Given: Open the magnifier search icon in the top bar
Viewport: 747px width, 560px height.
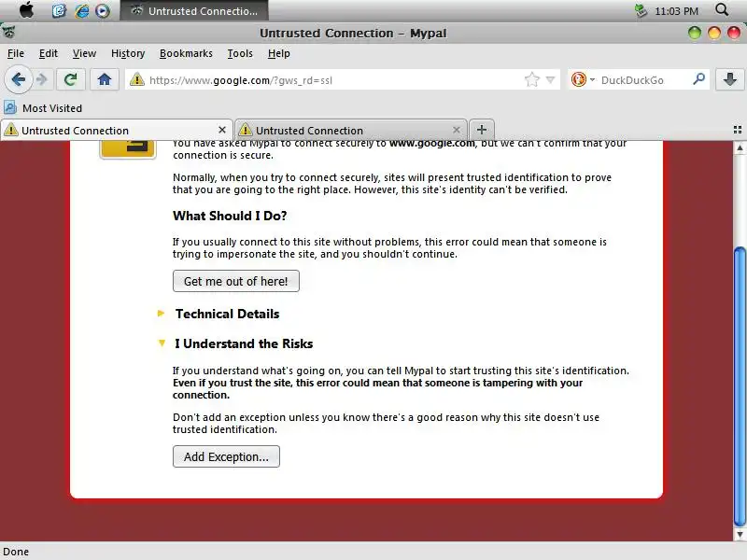Looking at the screenshot, I should (722, 9).
